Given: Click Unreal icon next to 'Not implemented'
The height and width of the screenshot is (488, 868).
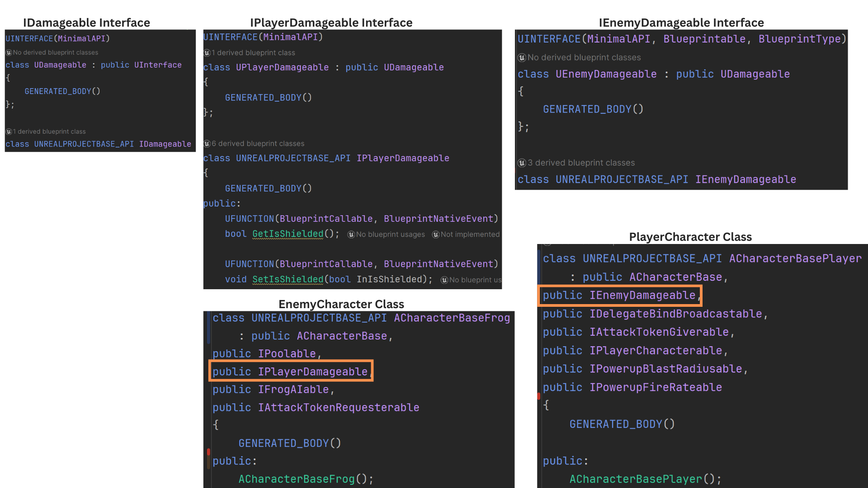Looking at the screenshot, I should pyautogui.click(x=435, y=235).
